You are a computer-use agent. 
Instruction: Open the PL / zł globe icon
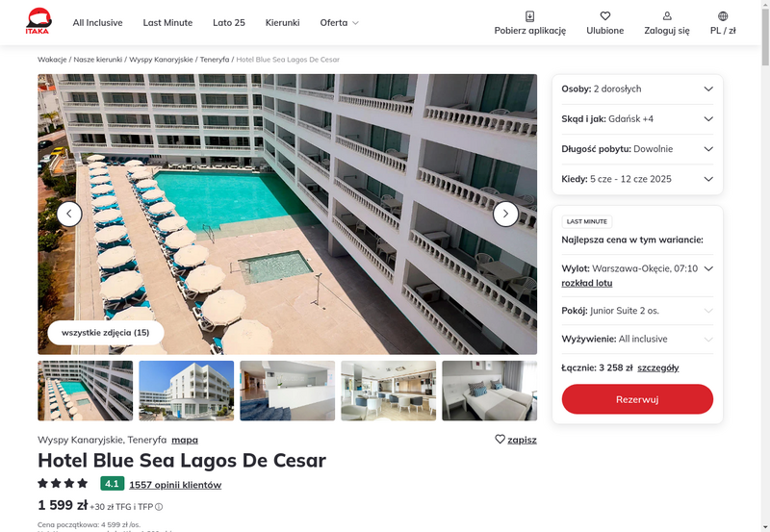click(723, 16)
